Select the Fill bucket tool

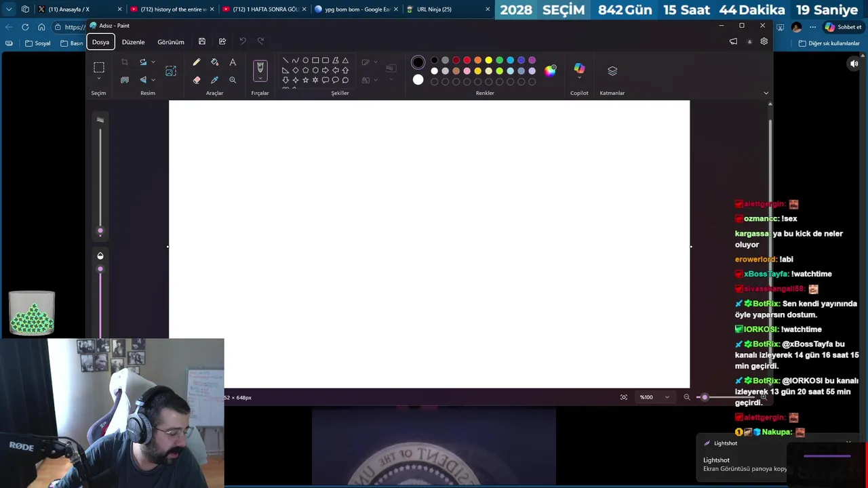tap(215, 62)
